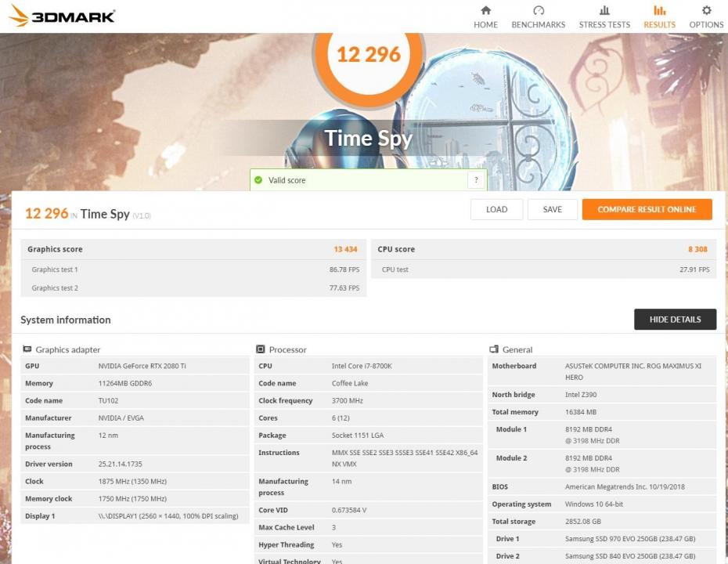Open the Results bar-chart icon

click(659, 10)
